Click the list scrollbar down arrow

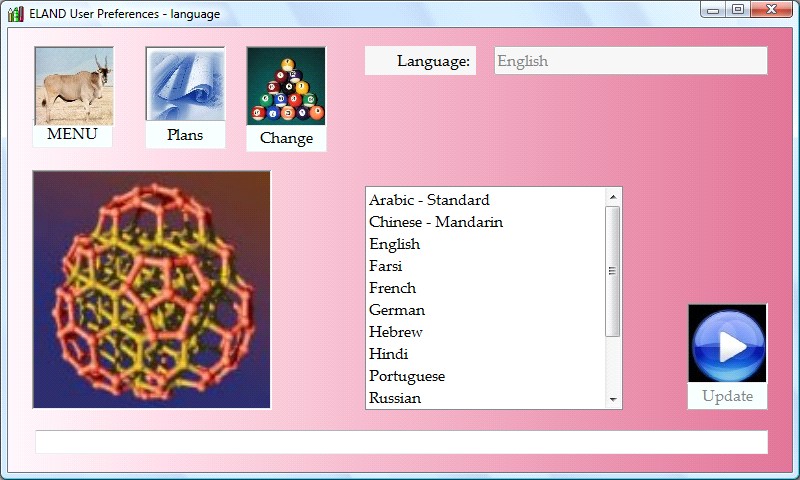[x=613, y=400]
